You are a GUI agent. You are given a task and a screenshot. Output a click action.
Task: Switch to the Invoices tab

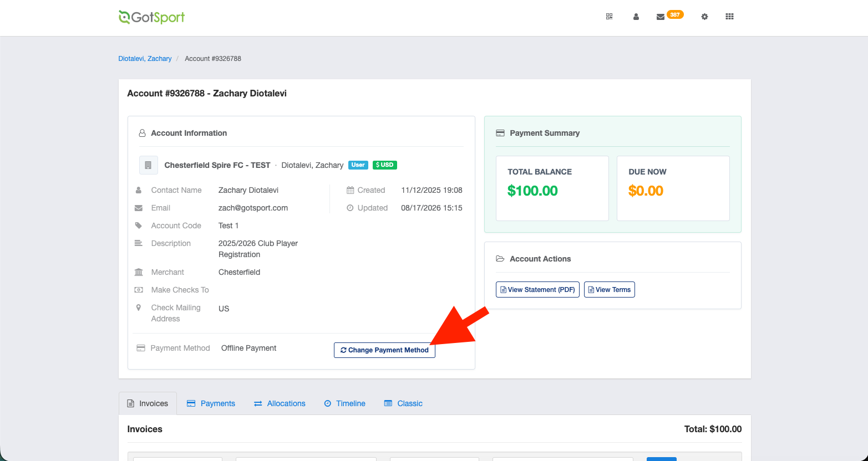[148, 403]
